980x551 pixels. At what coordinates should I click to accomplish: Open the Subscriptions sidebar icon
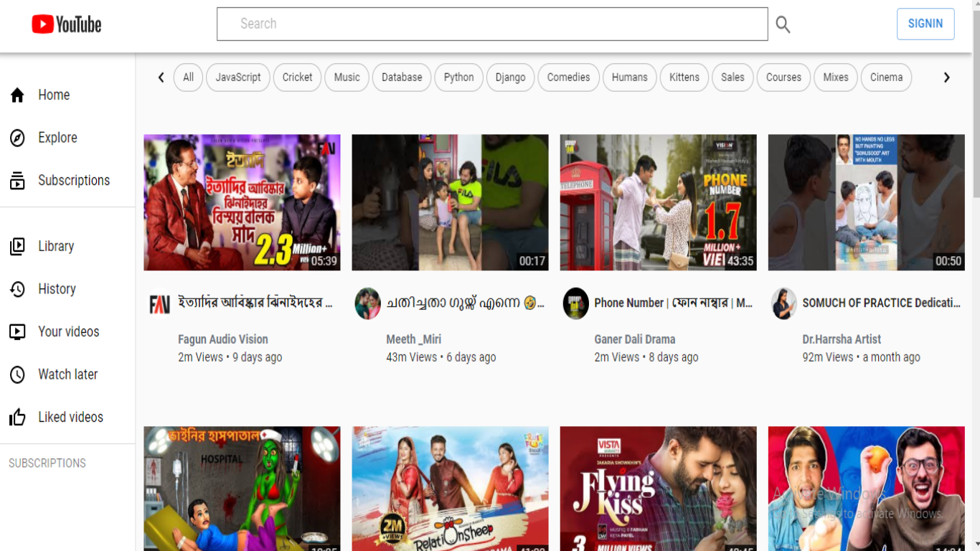click(x=17, y=181)
